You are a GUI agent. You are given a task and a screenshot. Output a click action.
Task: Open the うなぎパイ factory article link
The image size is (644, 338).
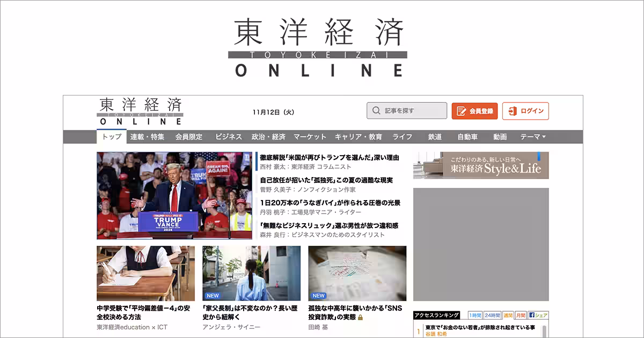(331, 202)
